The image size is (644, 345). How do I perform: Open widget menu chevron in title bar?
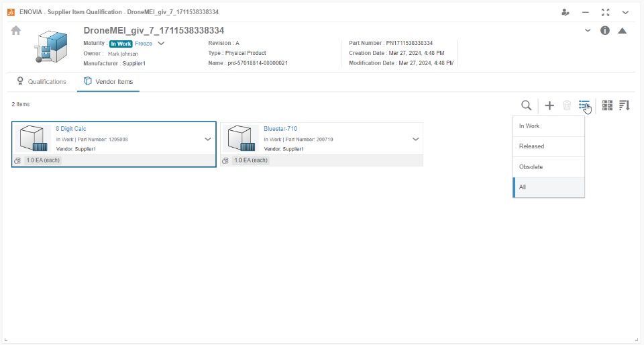625,12
